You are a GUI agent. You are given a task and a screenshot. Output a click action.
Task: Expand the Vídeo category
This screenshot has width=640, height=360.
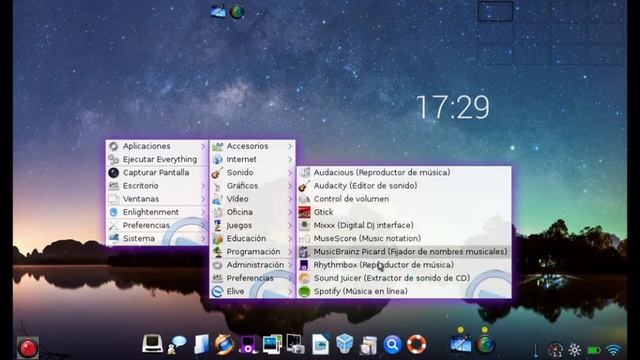click(x=253, y=199)
